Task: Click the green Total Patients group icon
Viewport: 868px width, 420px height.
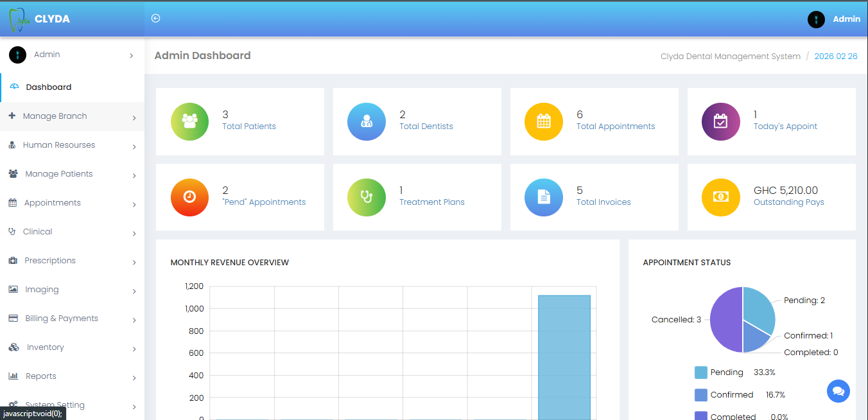Action: coord(189,121)
